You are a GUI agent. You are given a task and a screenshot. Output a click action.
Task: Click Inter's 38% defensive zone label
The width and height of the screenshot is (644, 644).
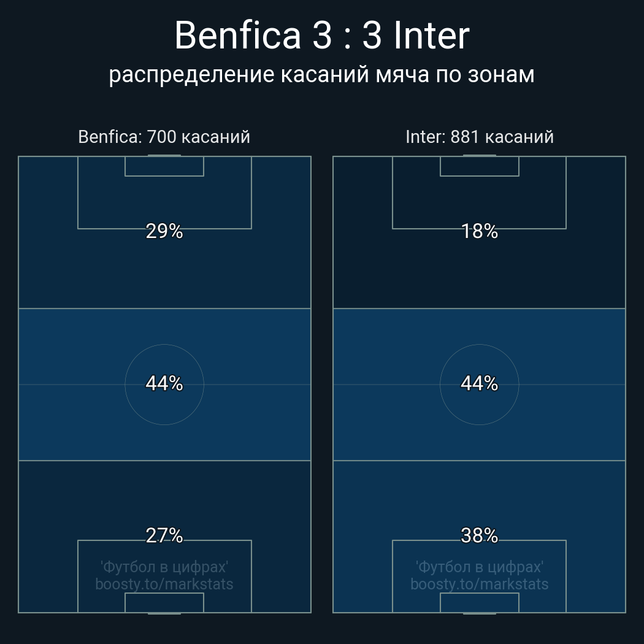tap(479, 535)
